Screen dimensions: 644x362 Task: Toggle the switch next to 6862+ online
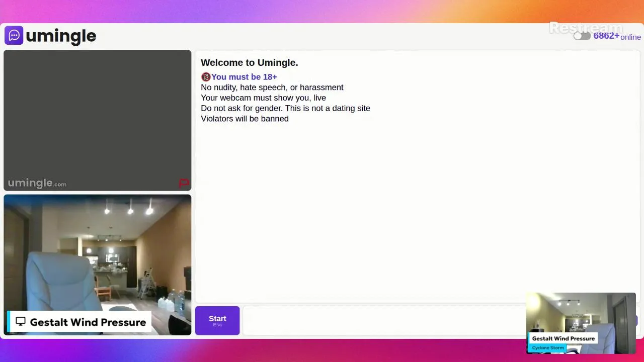(582, 36)
